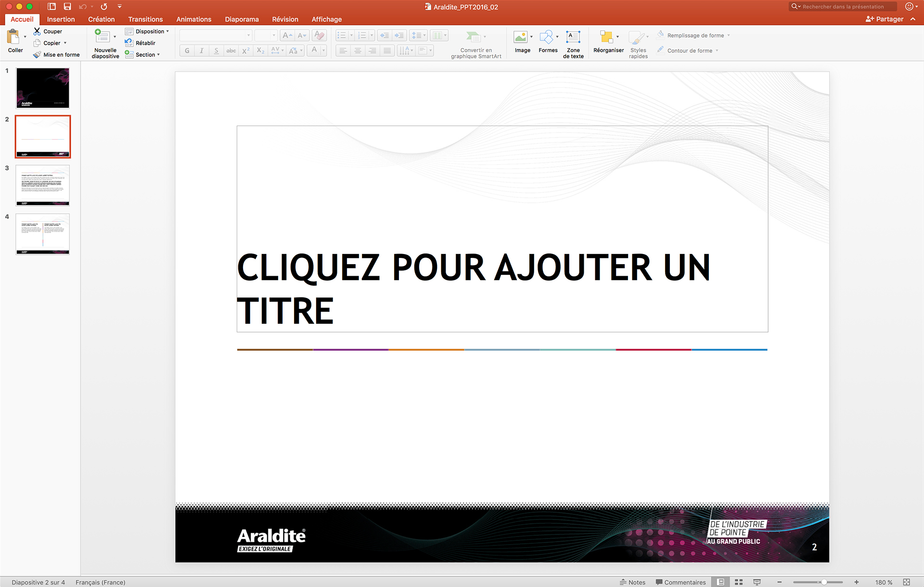
Task: Click the redo icon in title bar
Action: 104,7
